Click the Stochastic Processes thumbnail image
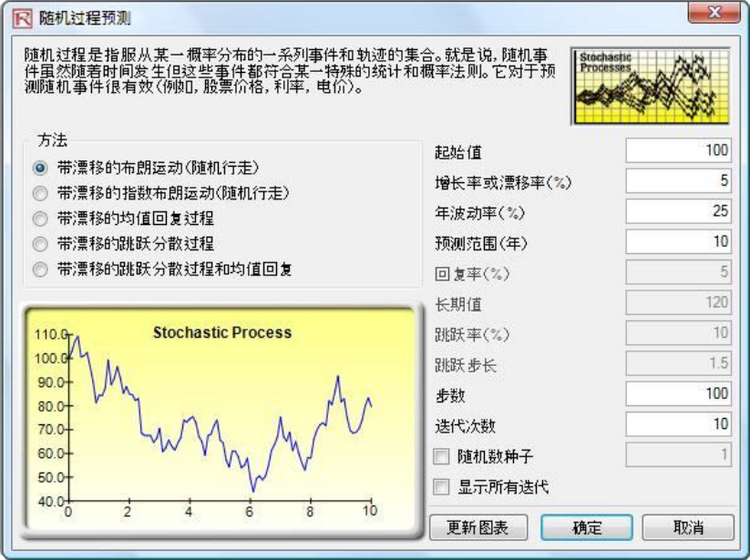The image size is (750, 560). 651,87
